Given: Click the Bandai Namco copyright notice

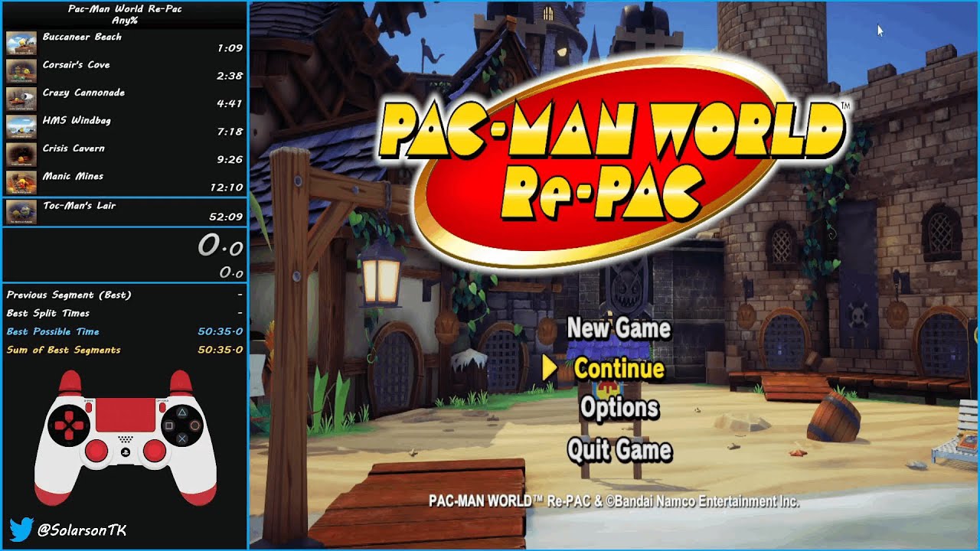Looking at the screenshot, I should point(613,502).
